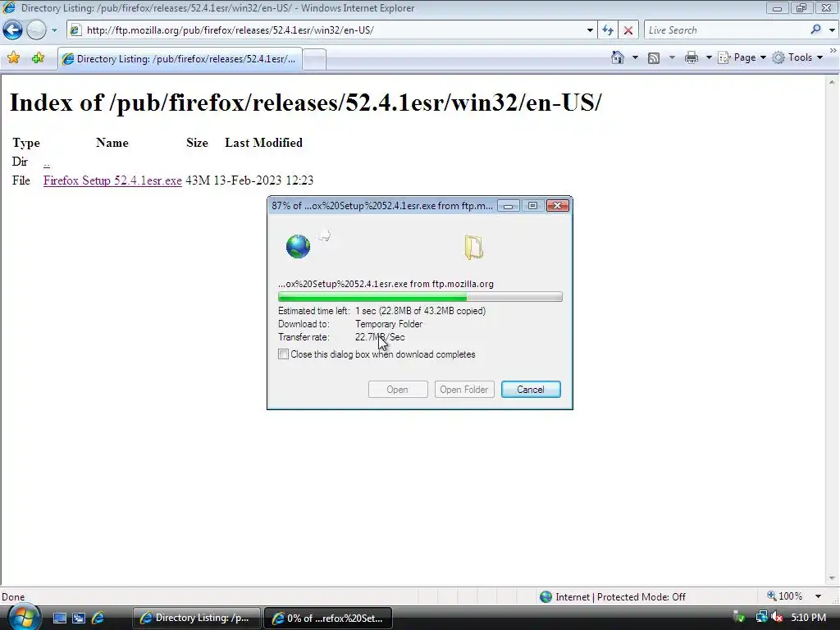
Task: Click the Home page icon
Action: 618,57
